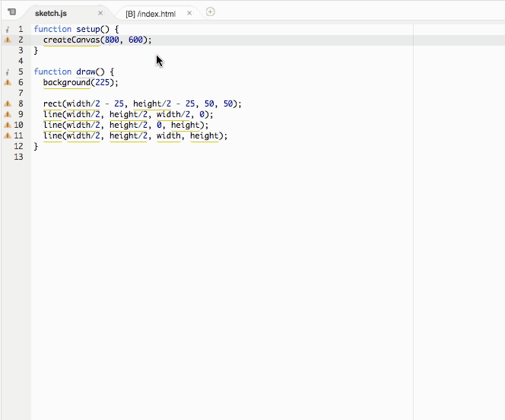Click the closing brace on line 12
This screenshot has height=420, width=505.
[x=36, y=147]
